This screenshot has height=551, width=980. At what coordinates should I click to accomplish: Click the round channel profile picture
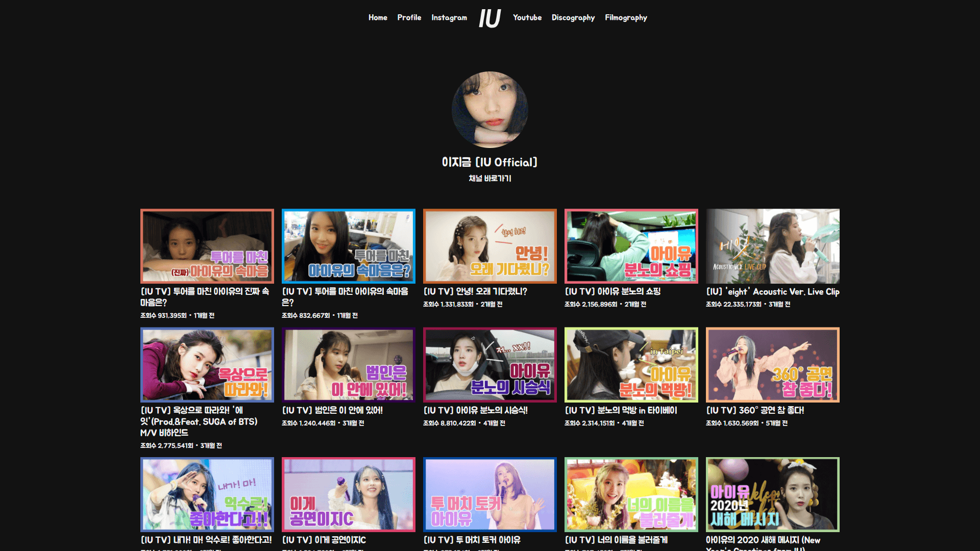[x=489, y=110]
